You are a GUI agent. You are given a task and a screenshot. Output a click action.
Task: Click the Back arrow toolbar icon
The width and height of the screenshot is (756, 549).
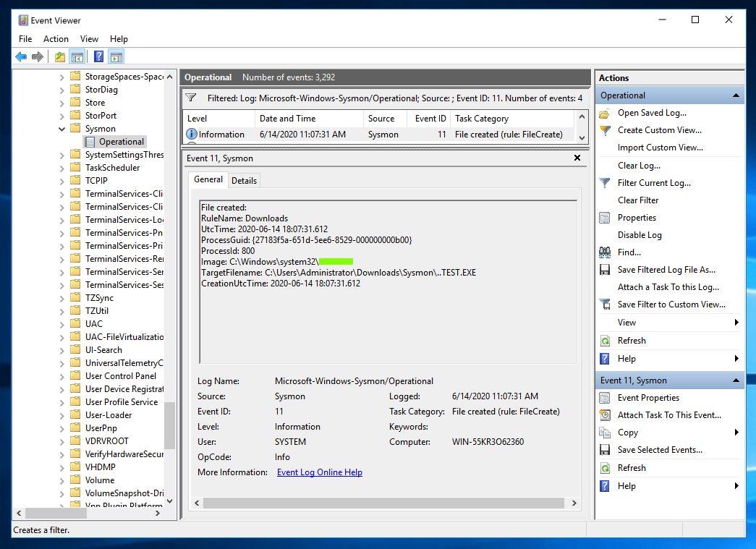(21, 56)
